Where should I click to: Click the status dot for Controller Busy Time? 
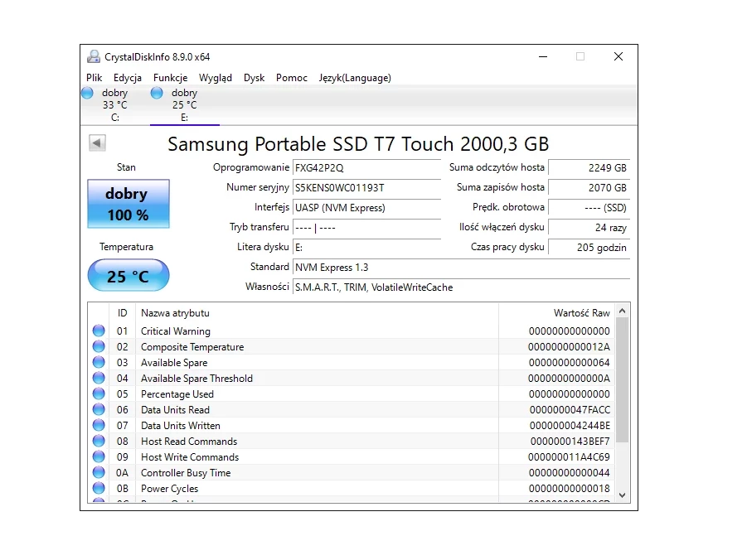[99, 473]
